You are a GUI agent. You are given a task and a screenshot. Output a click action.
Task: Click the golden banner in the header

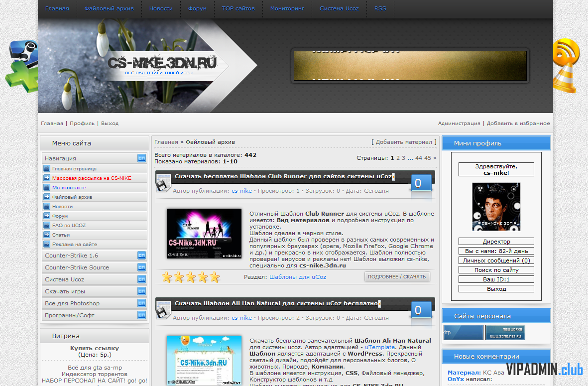(x=410, y=66)
